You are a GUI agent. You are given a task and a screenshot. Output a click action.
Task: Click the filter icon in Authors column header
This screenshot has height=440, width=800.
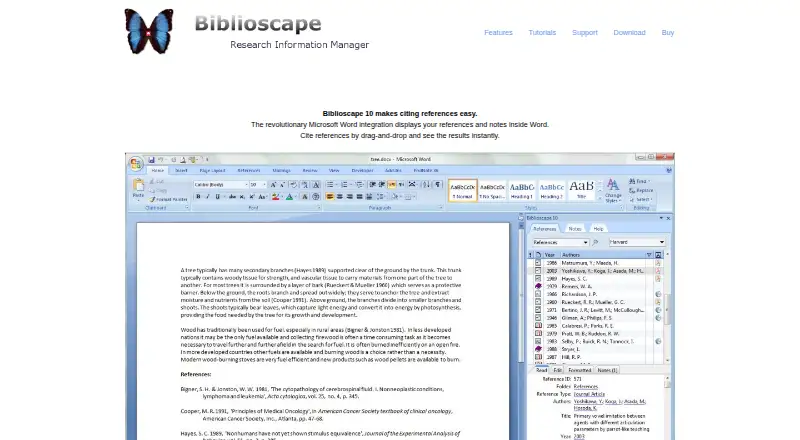[649, 255]
